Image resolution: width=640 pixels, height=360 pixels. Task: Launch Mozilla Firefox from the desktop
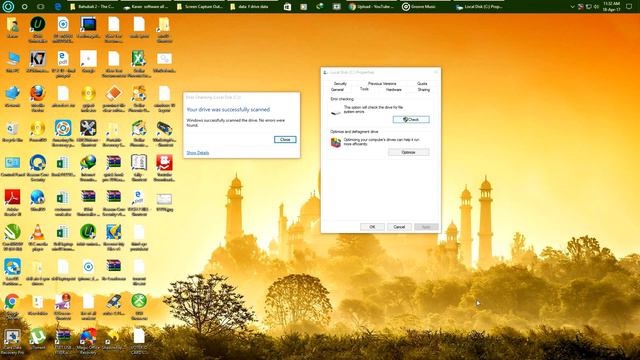pos(38,98)
